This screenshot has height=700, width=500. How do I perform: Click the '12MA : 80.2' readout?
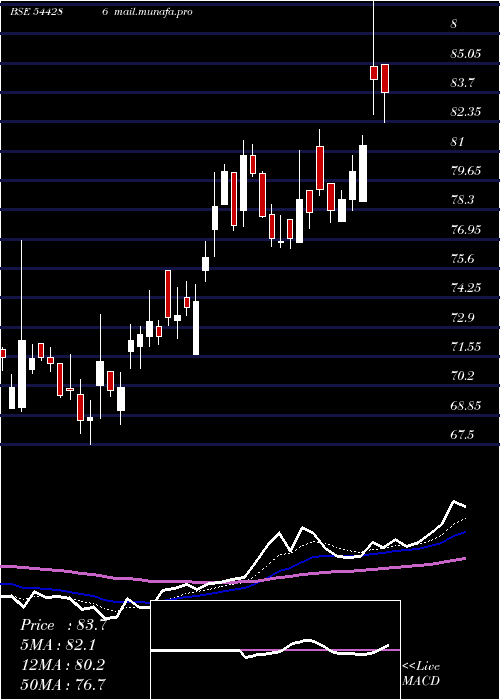62,665
